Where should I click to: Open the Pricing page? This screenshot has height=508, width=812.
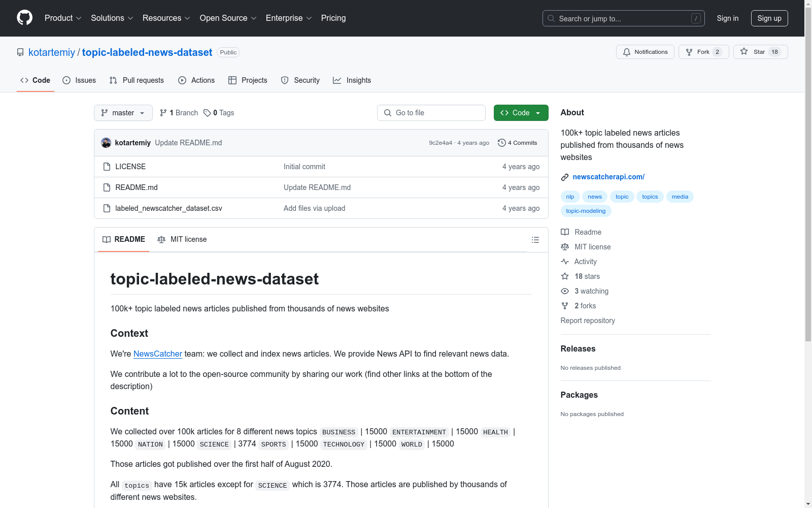[333, 18]
